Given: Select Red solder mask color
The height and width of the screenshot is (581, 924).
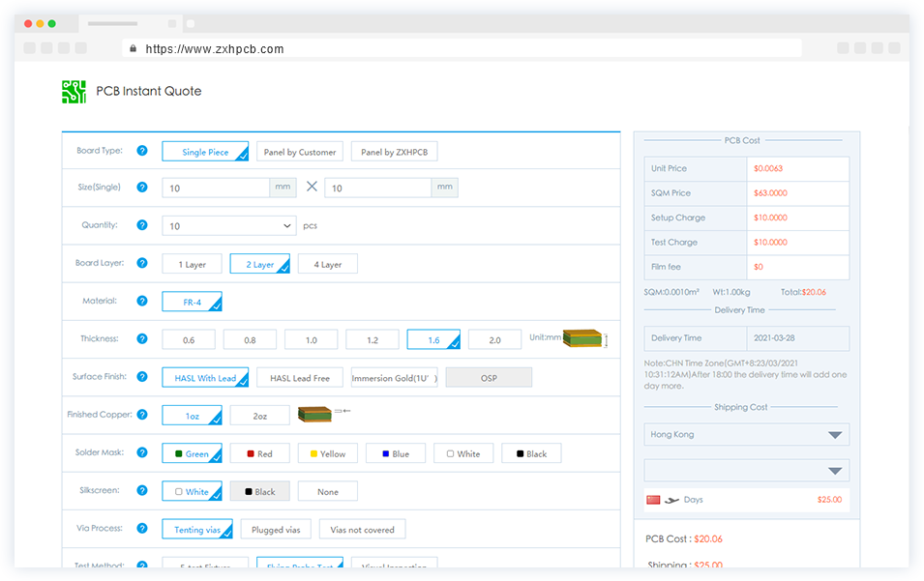Looking at the screenshot, I should coord(260,453).
